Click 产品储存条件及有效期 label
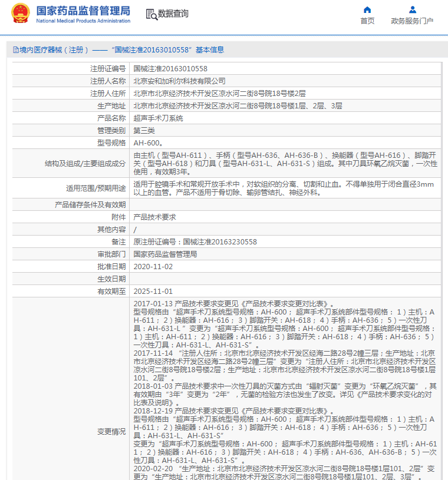This screenshot has width=448, height=480. point(90,205)
